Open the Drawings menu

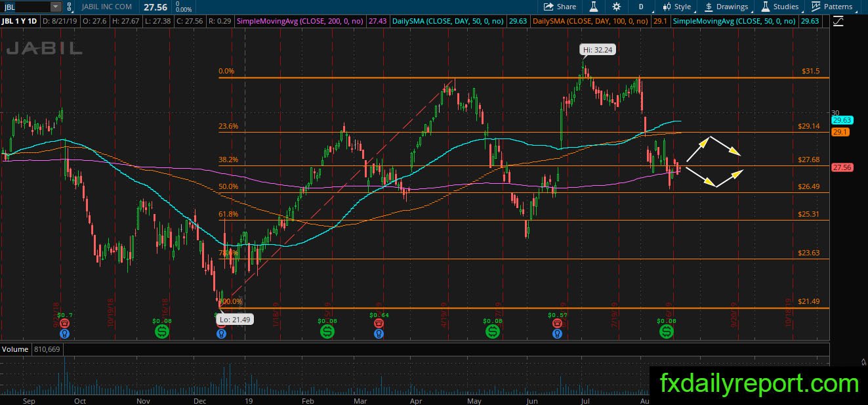click(x=726, y=7)
